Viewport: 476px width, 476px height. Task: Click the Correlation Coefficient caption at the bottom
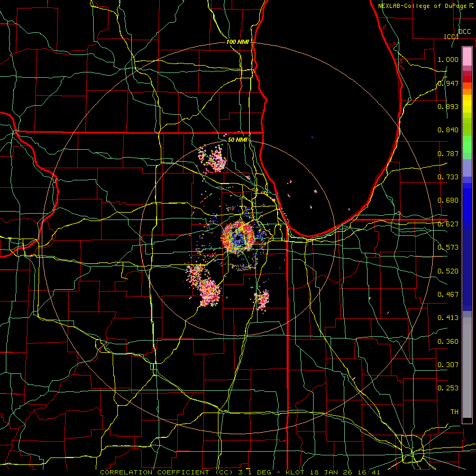pos(240,472)
